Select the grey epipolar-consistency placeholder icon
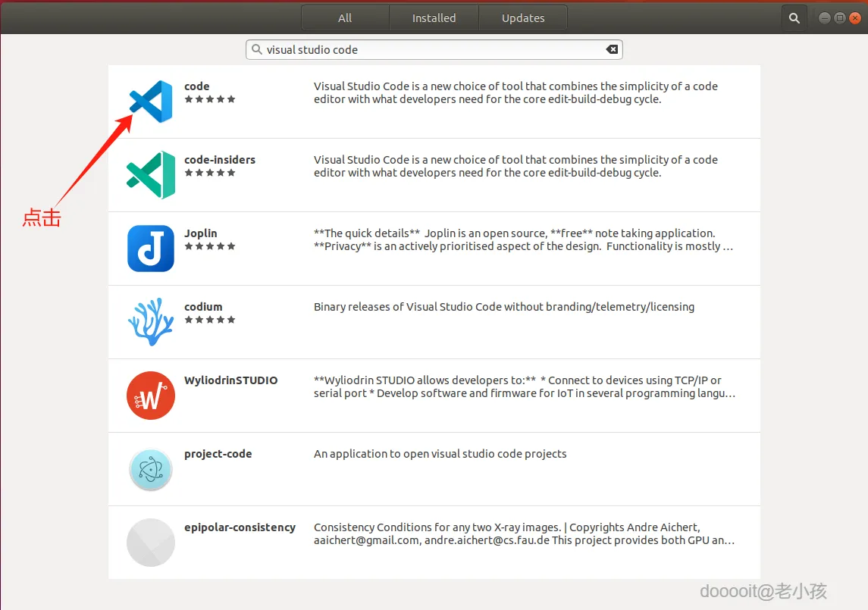Image resolution: width=868 pixels, height=610 pixels. click(x=151, y=543)
